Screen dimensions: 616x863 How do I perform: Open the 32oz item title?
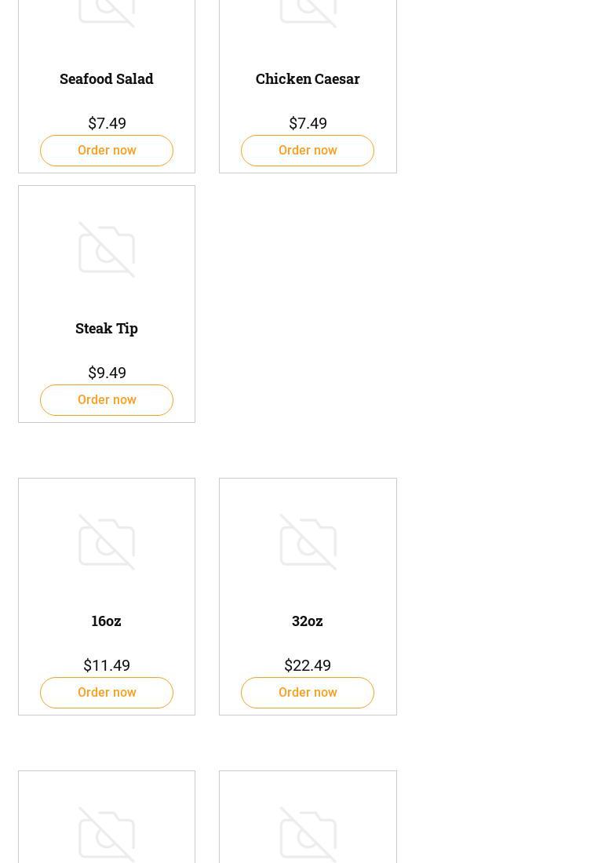[308, 621]
